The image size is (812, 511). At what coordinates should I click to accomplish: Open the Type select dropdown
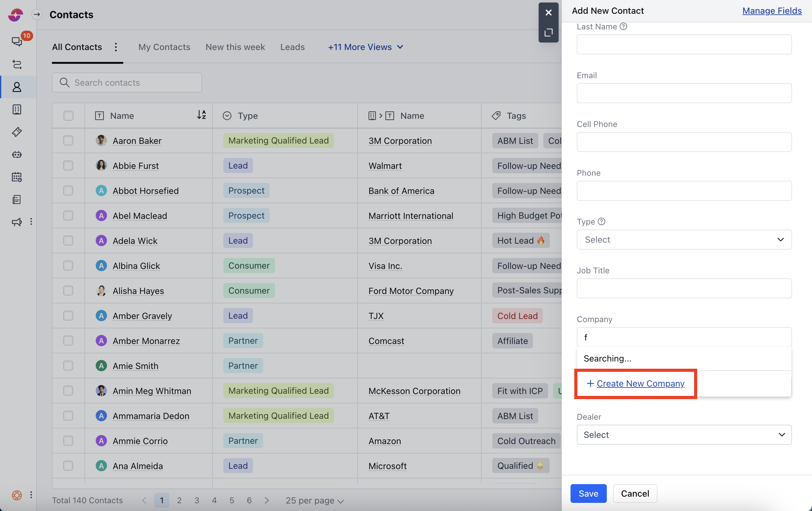point(684,240)
